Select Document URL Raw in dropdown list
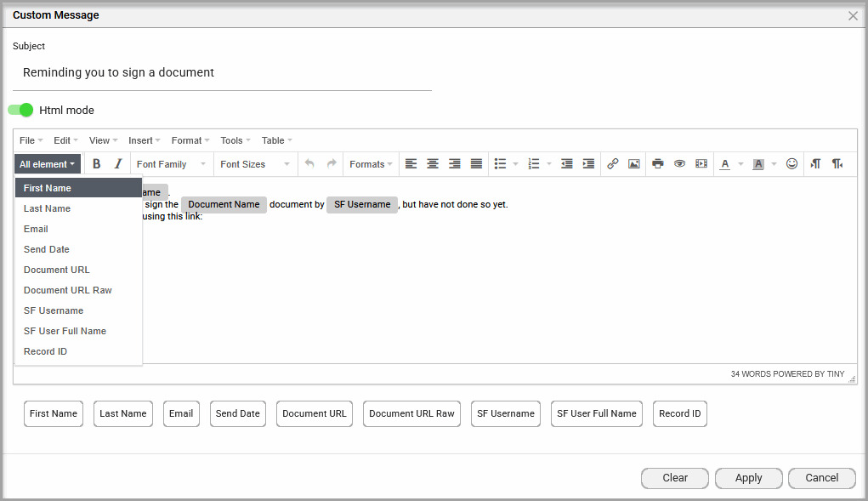868x501 pixels. point(78,290)
